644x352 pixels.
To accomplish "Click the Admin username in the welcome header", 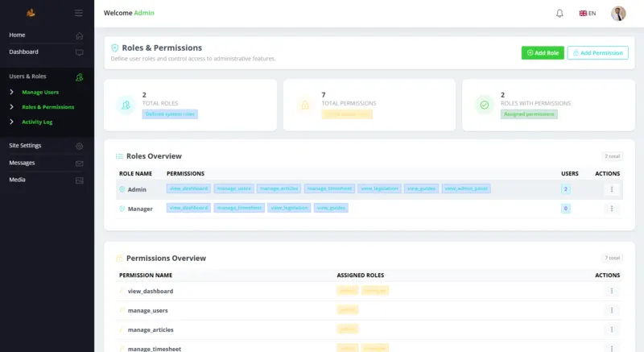I will coord(144,13).
